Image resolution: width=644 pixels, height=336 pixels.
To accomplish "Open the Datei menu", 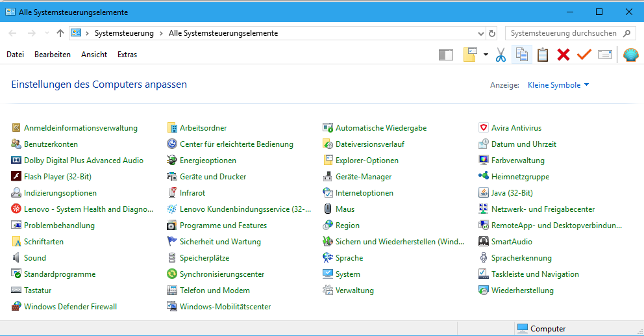I will point(15,55).
